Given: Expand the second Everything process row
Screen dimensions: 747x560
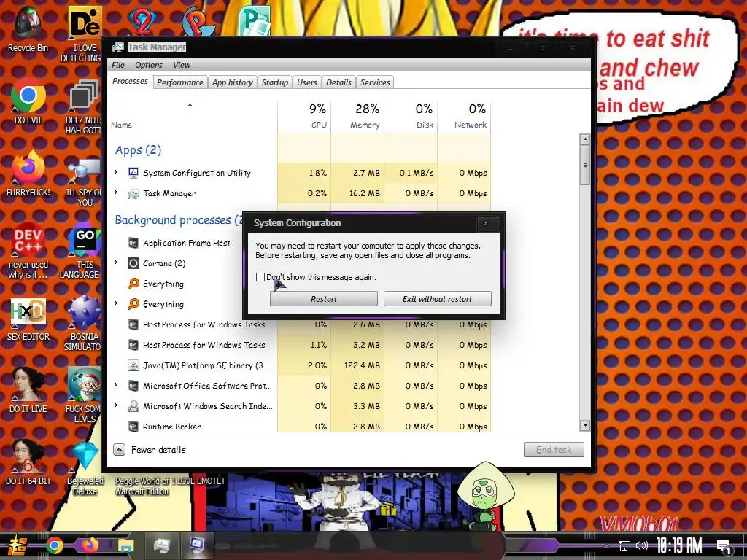Looking at the screenshot, I should pos(116,303).
